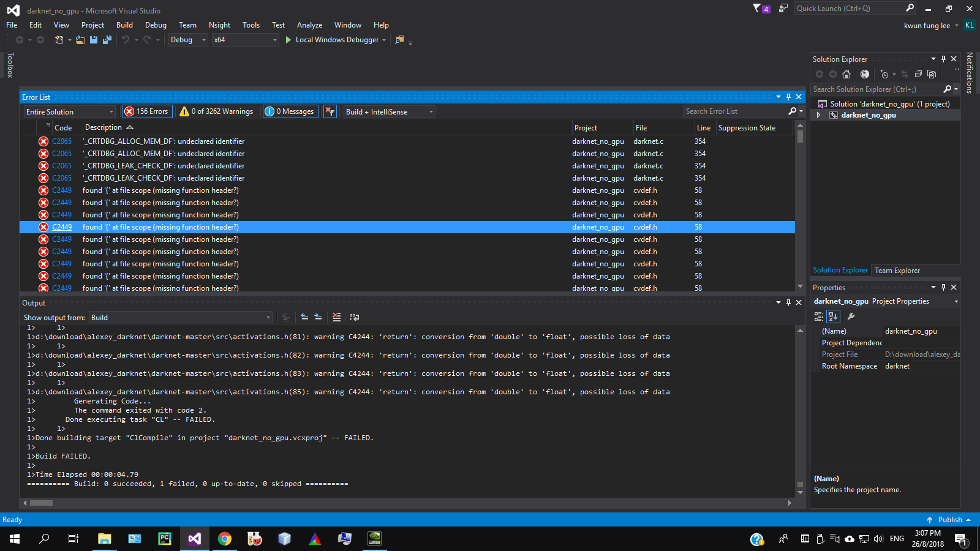The width and height of the screenshot is (980, 551).
Task: Toggle auto-hide pin on Error List
Action: pyautogui.click(x=788, y=97)
